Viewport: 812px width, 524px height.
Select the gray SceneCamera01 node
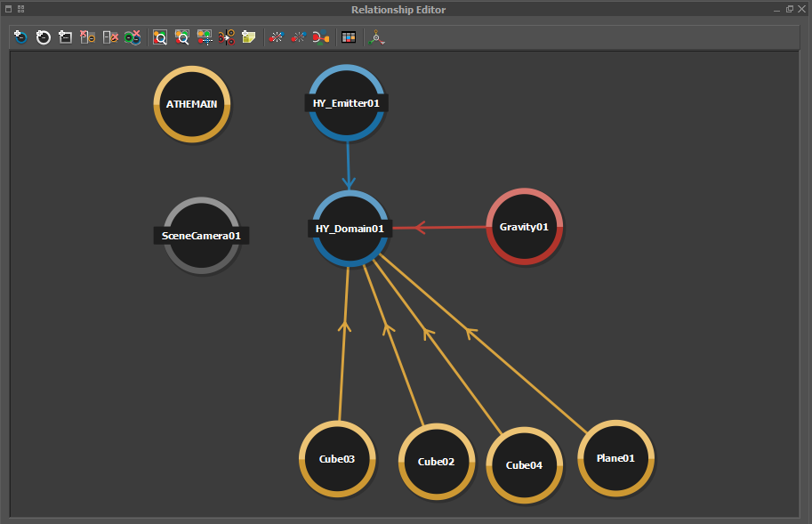pos(202,236)
